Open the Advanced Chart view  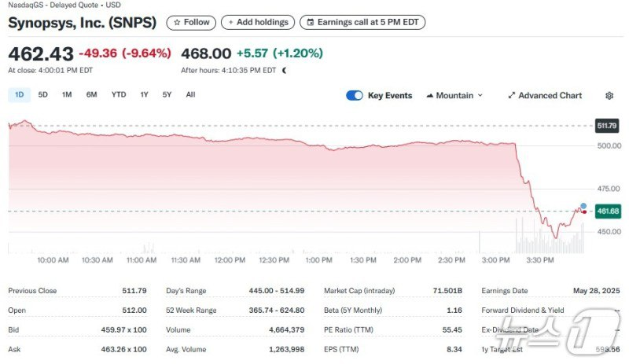tap(545, 95)
